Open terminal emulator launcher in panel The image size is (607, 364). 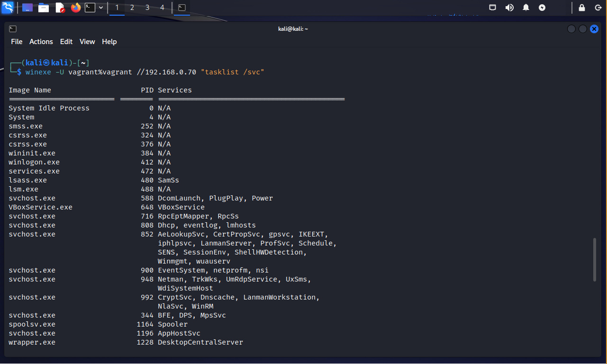(x=90, y=8)
